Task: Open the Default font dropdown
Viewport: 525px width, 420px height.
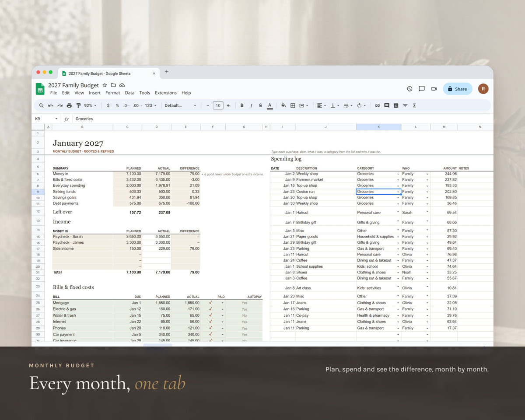Action: (x=180, y=105)
